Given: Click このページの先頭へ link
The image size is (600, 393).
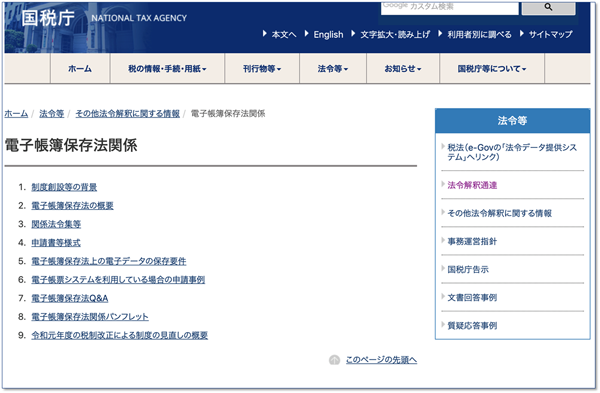Looking at the screenshot, I should [x=382, y=360].
